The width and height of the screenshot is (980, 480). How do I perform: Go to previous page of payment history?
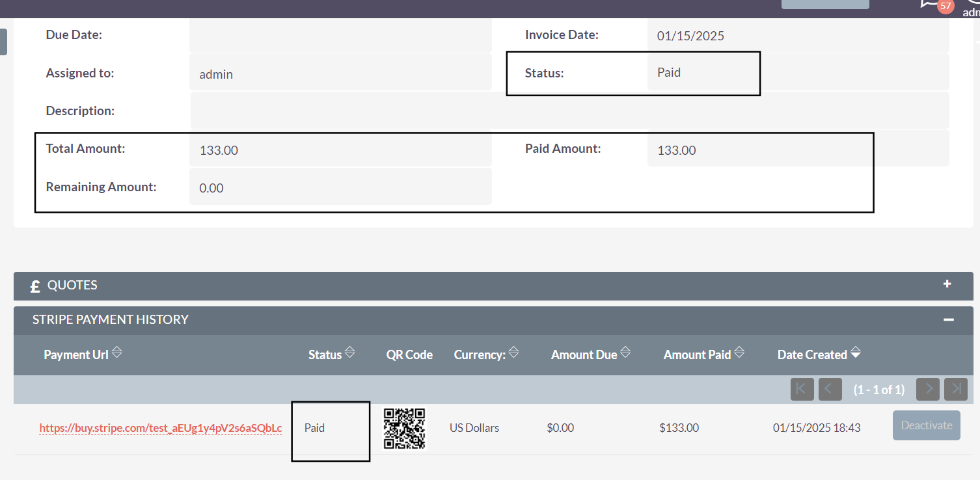coord(830,389)
